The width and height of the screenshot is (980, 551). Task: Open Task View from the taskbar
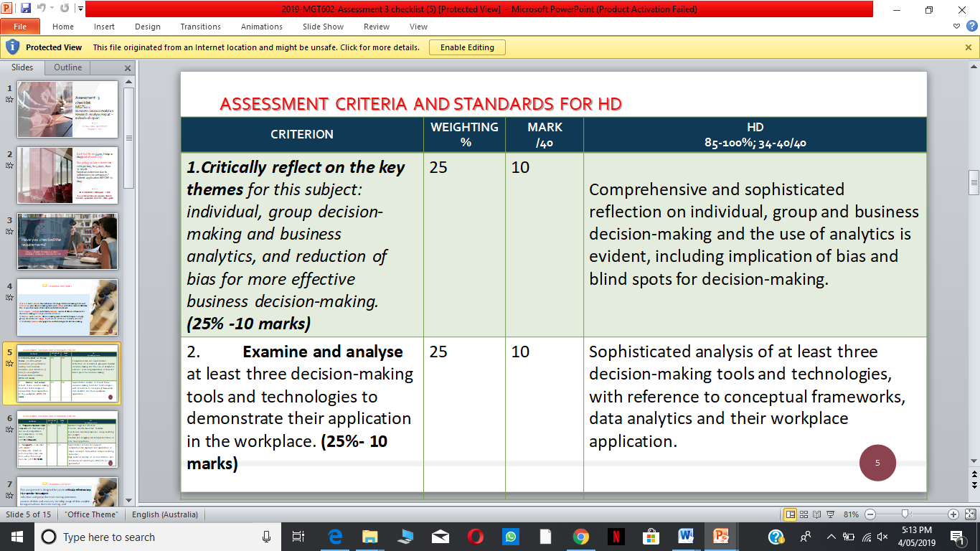(299, 537)
